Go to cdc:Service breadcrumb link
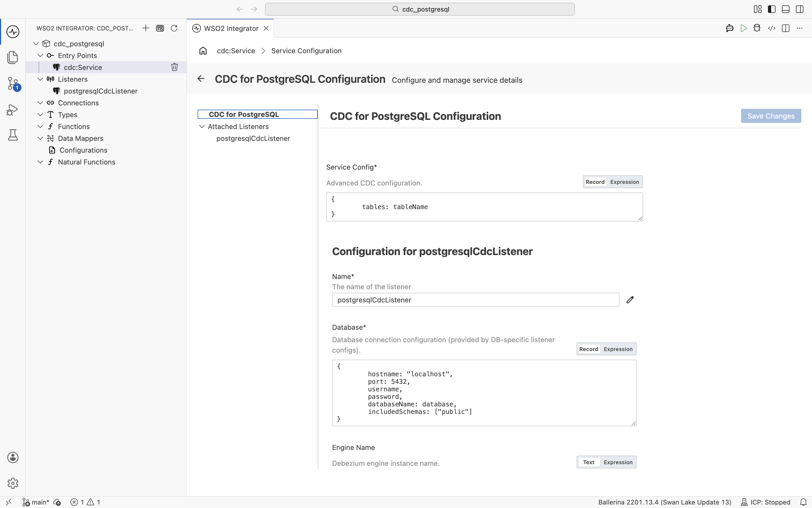Image resolution: width=812 pixels, height=508 pixels. click(236, 51)
